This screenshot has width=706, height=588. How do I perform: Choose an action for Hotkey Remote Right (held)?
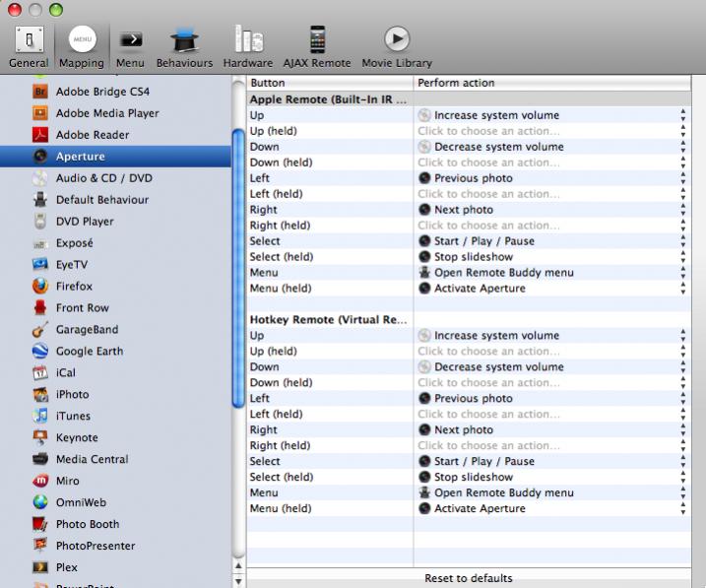point(488,445)
